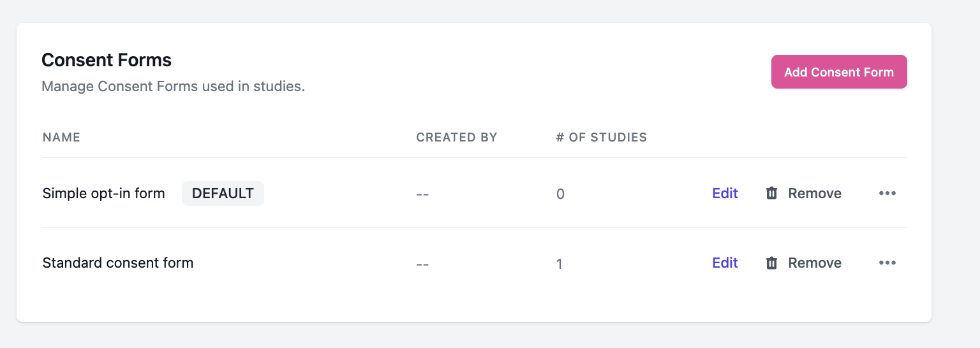Viewport: 980px width, 348px height.
Task: Click trash icon for Simple opt-in form
Action: pos(771,193)
